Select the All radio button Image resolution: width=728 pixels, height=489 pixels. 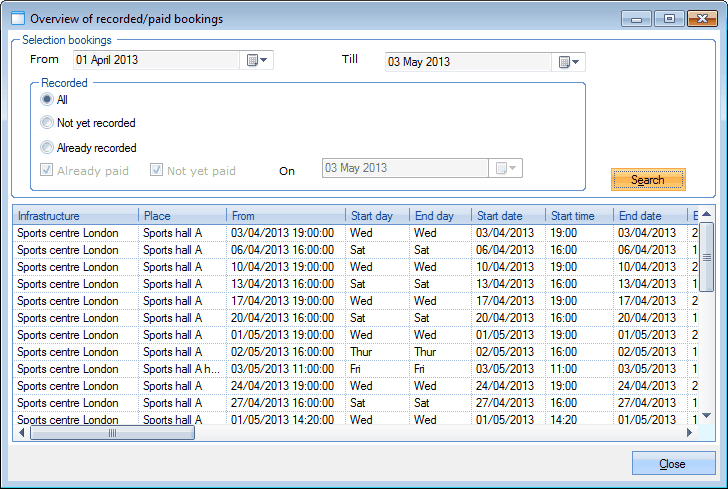tap(47, 100)
